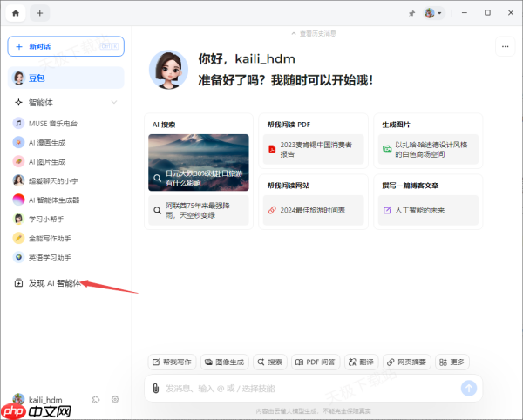
Task: Click the home icon tab
Action: (x=16, y=13)
